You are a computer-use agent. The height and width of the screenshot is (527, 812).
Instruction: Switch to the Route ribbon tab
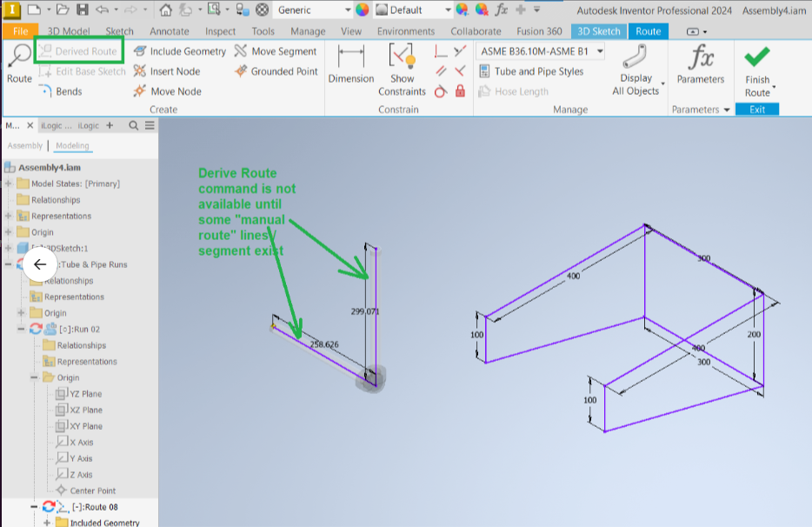point(649,30)
